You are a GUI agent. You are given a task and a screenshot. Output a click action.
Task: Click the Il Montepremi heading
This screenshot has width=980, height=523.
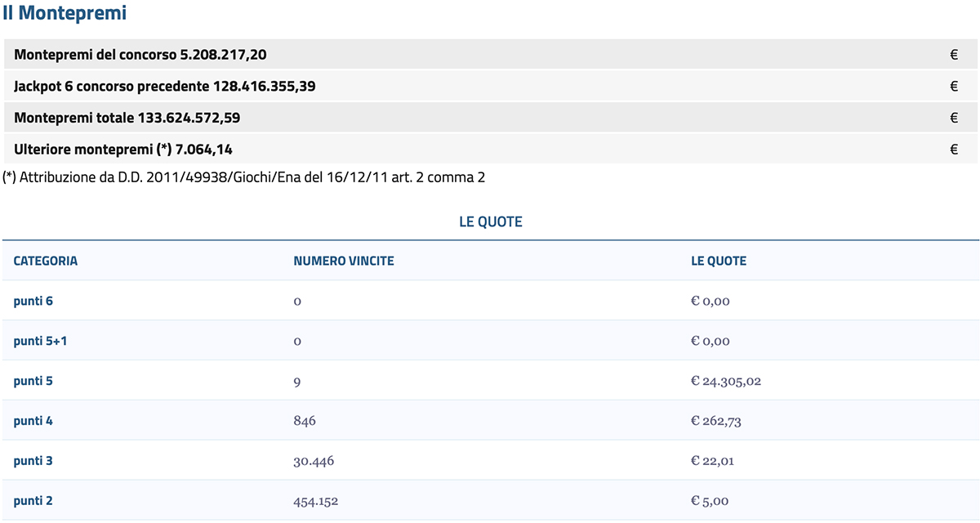[x=64, y=13]
